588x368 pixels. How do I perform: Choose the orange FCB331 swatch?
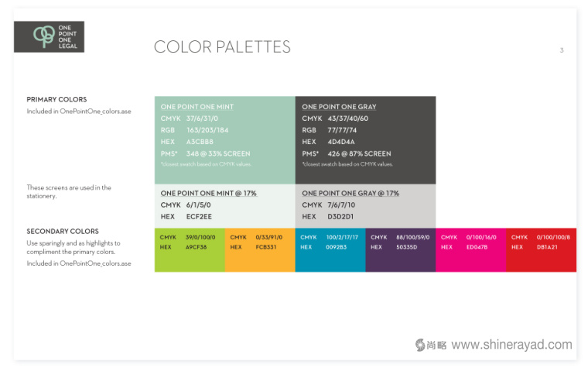tap(260, 249)
